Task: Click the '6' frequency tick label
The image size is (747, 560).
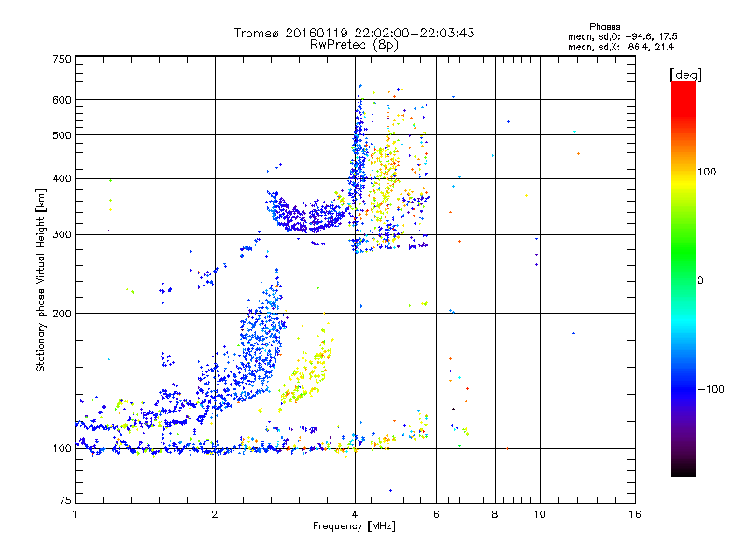Action: 436,514
